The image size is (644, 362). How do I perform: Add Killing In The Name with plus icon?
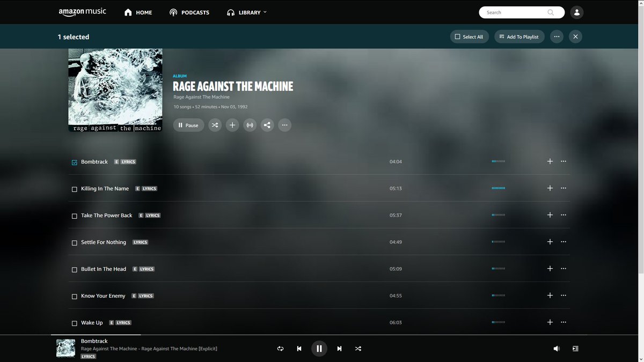tap(550, 188)
